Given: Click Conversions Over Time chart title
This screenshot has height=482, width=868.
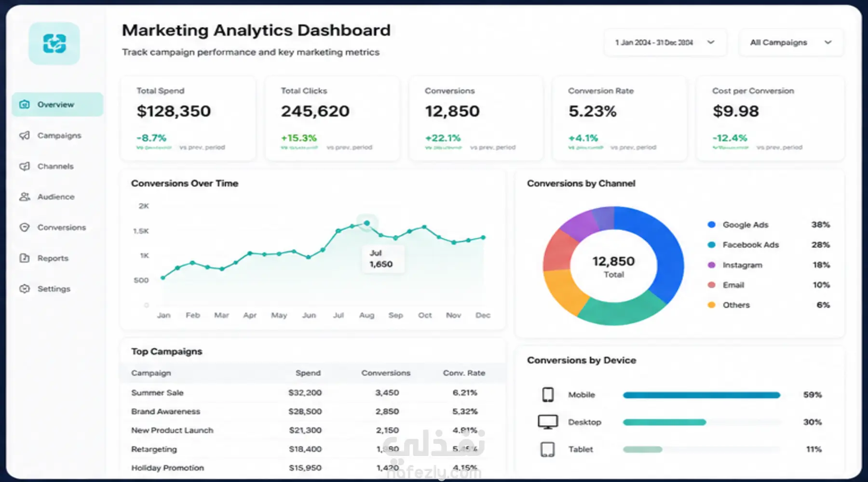Looking at the screenshot, I should click(185, 183).
